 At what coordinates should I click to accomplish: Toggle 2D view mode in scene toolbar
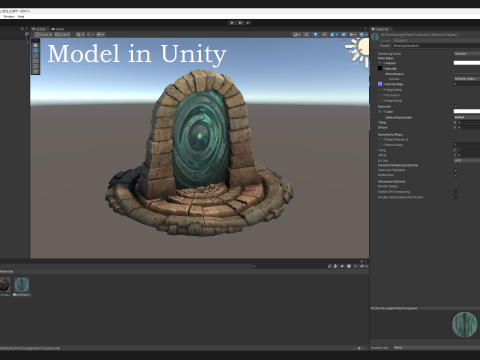point(307,34)
